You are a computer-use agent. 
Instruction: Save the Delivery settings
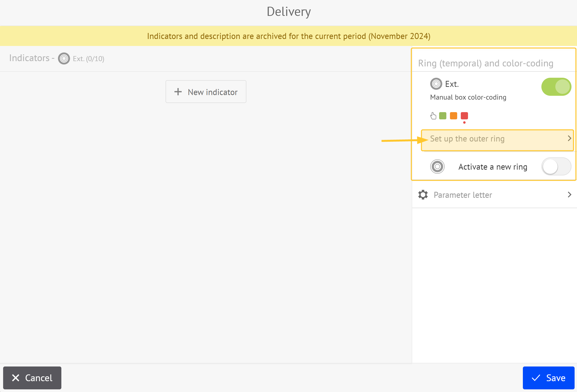(x=549, y=378)
